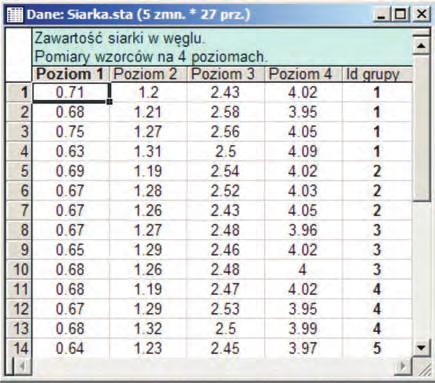Click the vertical scrollbar up arrow
The height and width of the screenshot is (383, 435).
[x=421, y=45]
